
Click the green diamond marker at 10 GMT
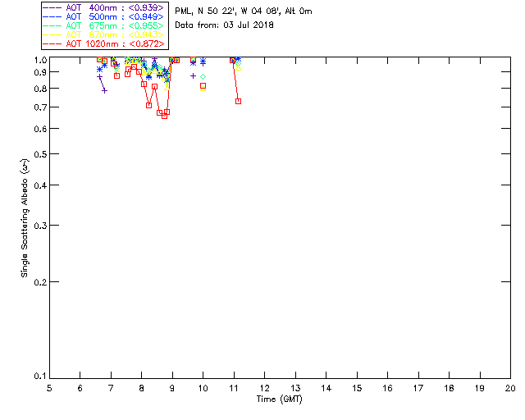pyautogui.click(x=203, y=76)
